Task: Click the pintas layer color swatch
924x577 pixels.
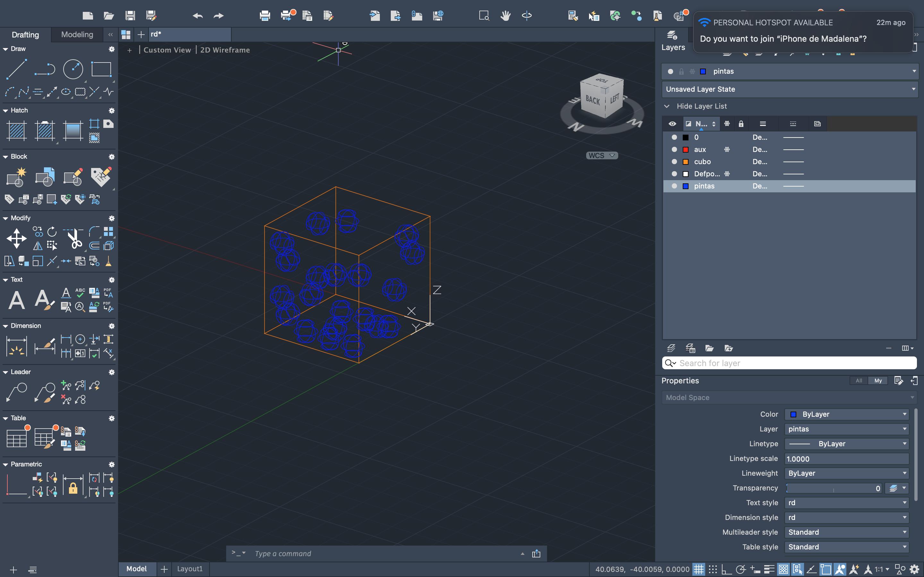Action: [686, 186]
